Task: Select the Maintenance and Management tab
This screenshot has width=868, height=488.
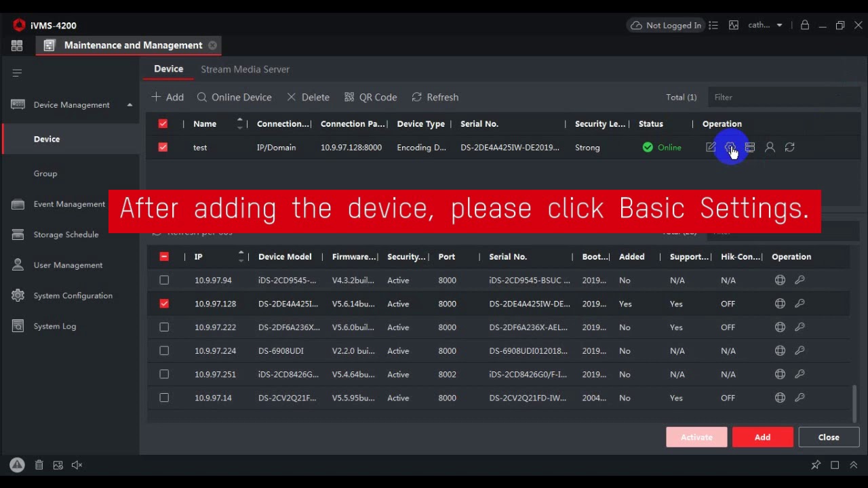Action: click(x=129, y=45)
